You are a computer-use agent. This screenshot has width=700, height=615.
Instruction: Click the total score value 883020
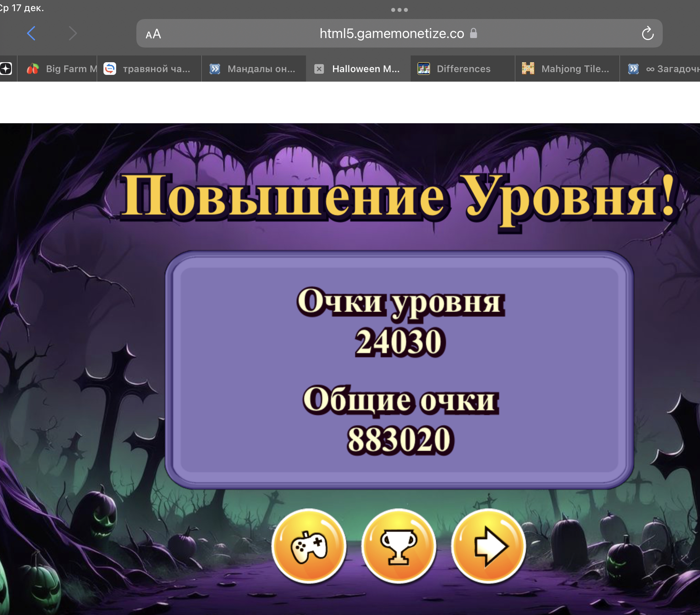400,439
